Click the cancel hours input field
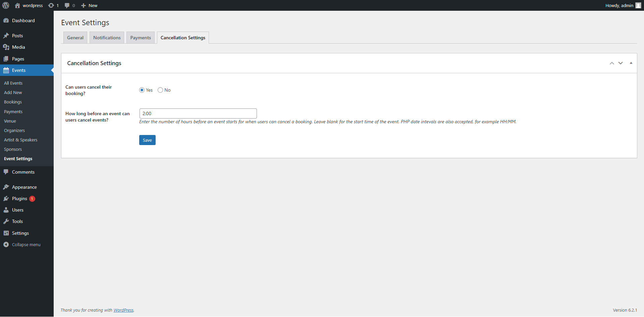This screenshot has width=644, height=317. (x=198, y=114)
